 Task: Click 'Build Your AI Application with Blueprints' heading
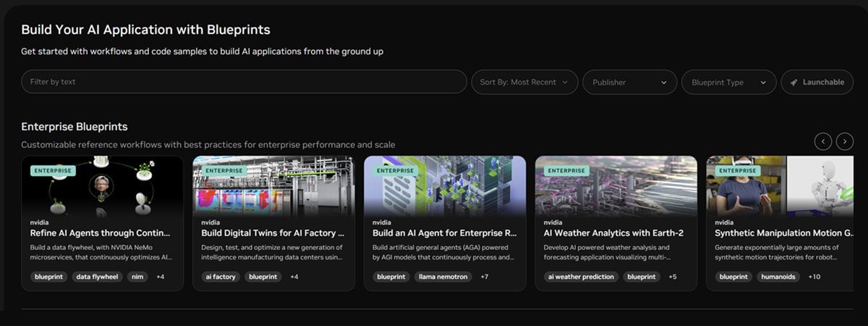click(x=145, y=30)
